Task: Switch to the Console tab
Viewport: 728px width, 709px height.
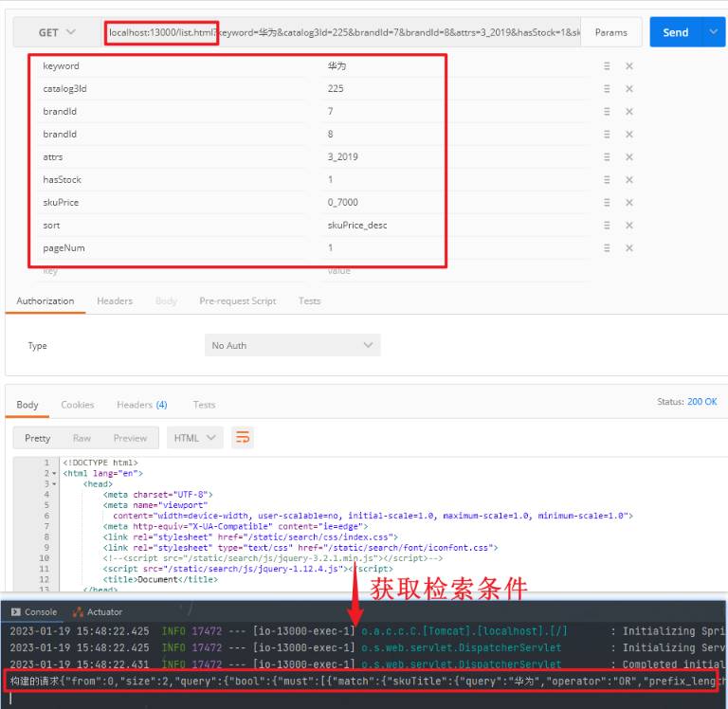Action: (x=33, y=612)
